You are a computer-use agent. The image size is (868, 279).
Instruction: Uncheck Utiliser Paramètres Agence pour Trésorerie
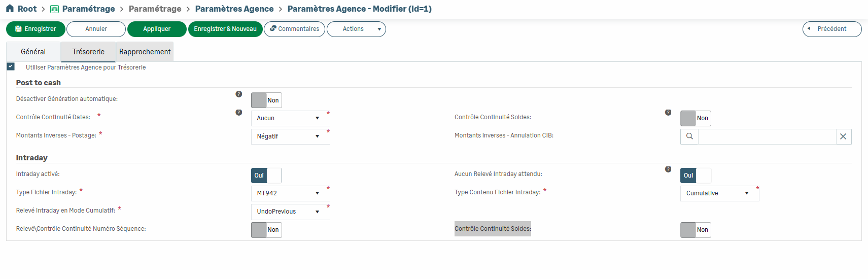pos(11,66)
